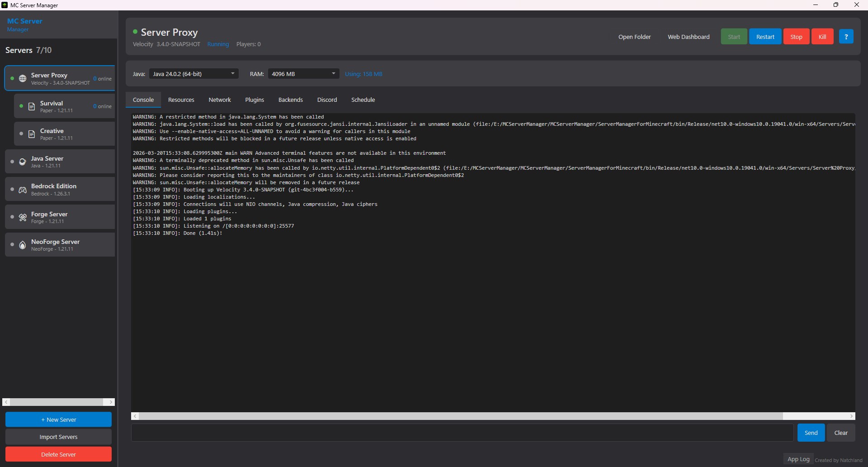Click the MC Server Manager title bar icon
The image size is (868, 467).
5,5
